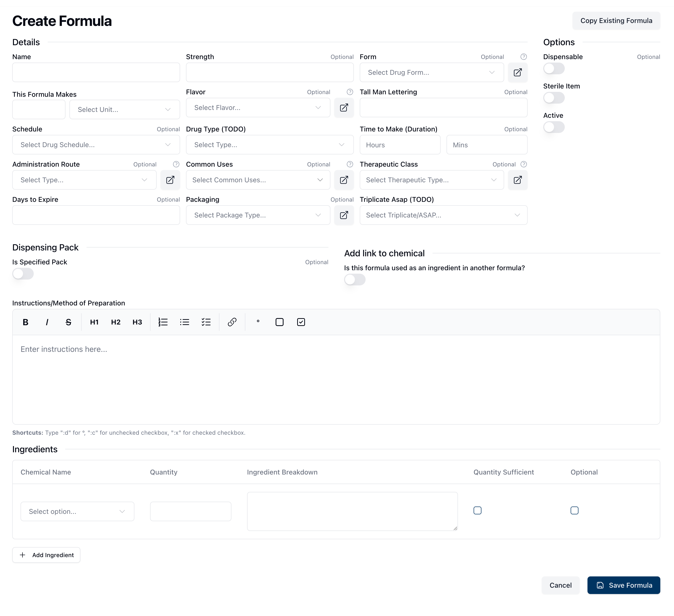Toggle strikethrough in the editor toolbar
This screenshot has width=674, height=616.
pyautogui.click(x=68, y=322)
